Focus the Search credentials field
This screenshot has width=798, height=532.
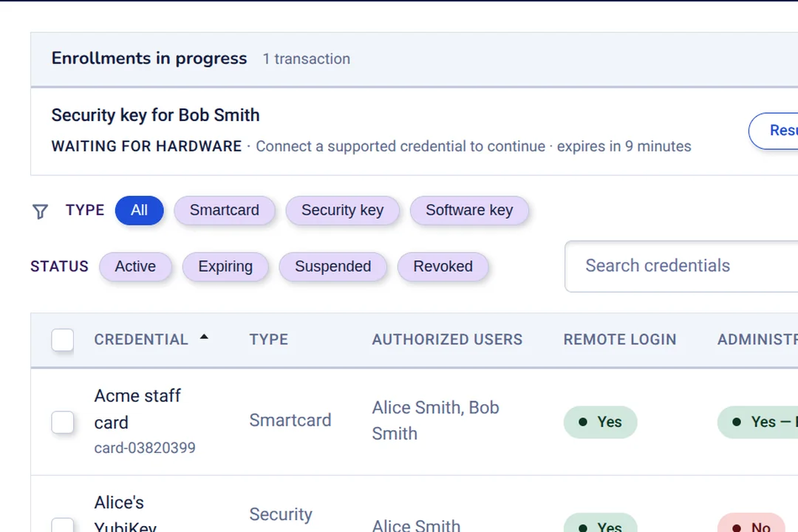coord(681,266)
